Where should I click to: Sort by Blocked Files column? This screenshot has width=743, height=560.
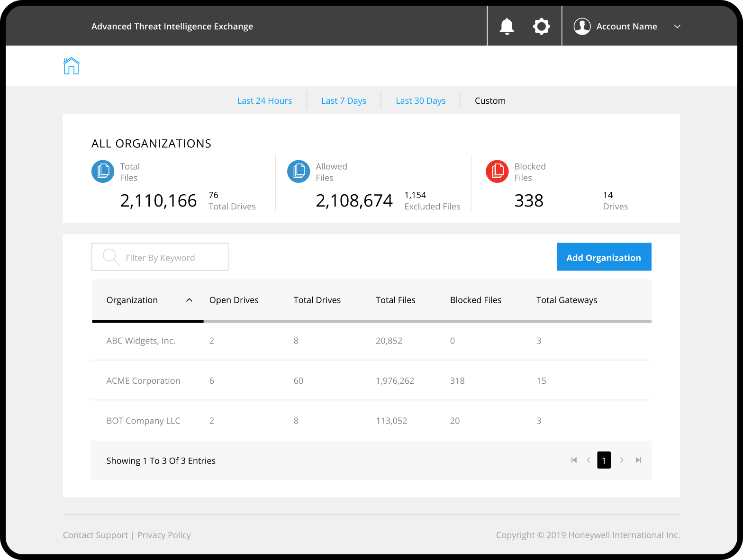tap(476, 300)
